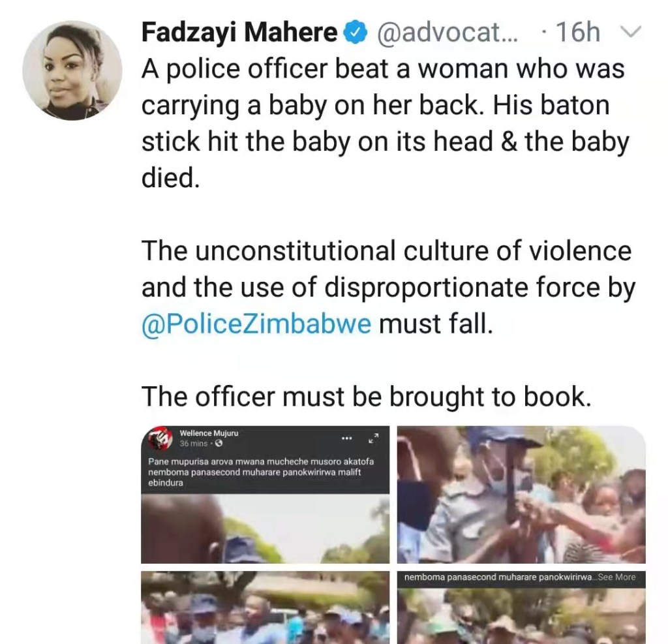The height and width of the screenshot is (644, 668).
Task: Click the Wellence Mujuru avatar icon
Action: pos(159,440)
